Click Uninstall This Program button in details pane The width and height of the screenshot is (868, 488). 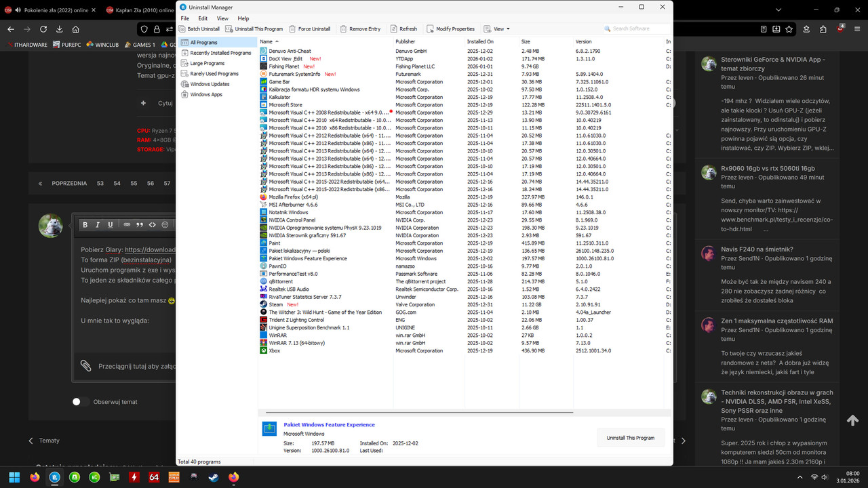coord(631,438)
